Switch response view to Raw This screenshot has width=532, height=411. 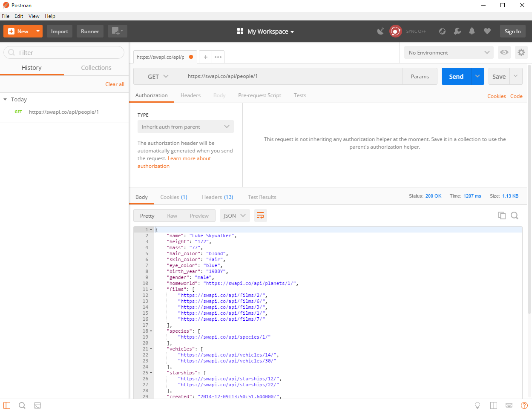[x=172, y=216]
